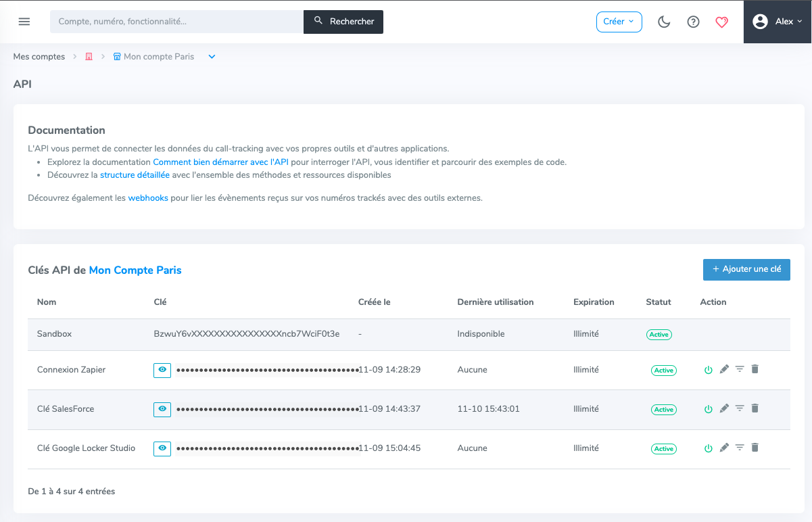The height and width of the screenshot is (522, 812).
Task: Deactivate the Connexion Zapier key with power icon
Action: (x=709, y=370)
